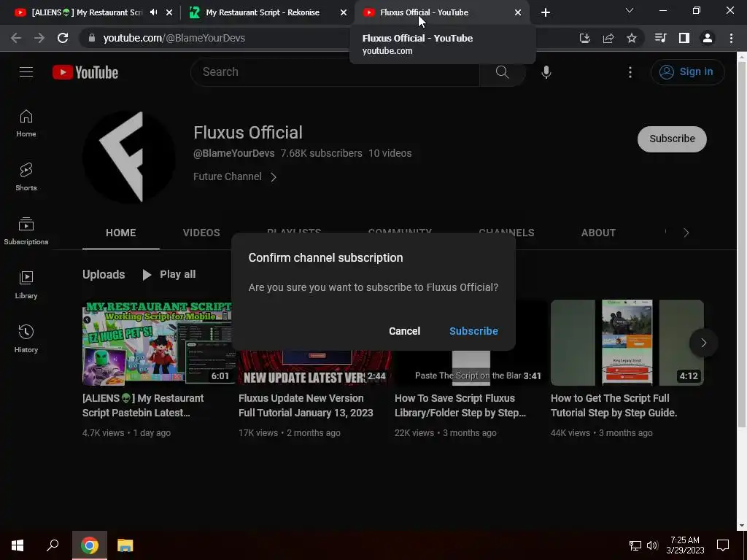Click the Fluxus Official channel avatar
Screen dimensions: 747x560
(x=128, y=157)
